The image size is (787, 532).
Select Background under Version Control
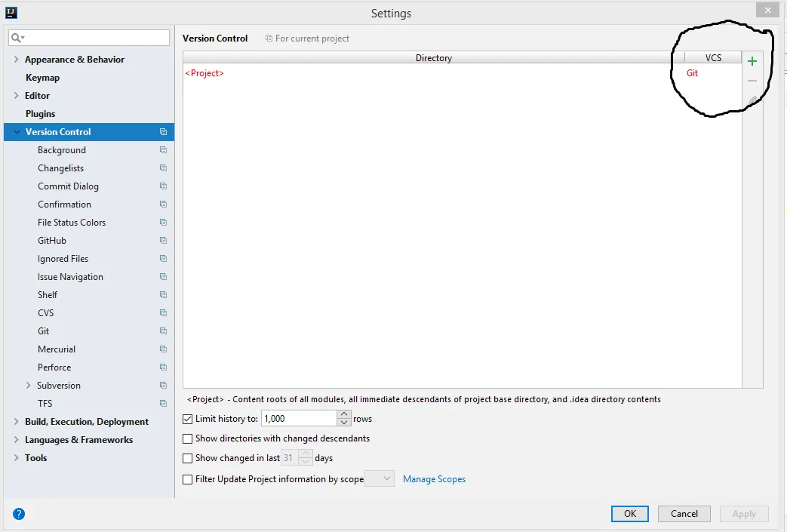point(62,150)
